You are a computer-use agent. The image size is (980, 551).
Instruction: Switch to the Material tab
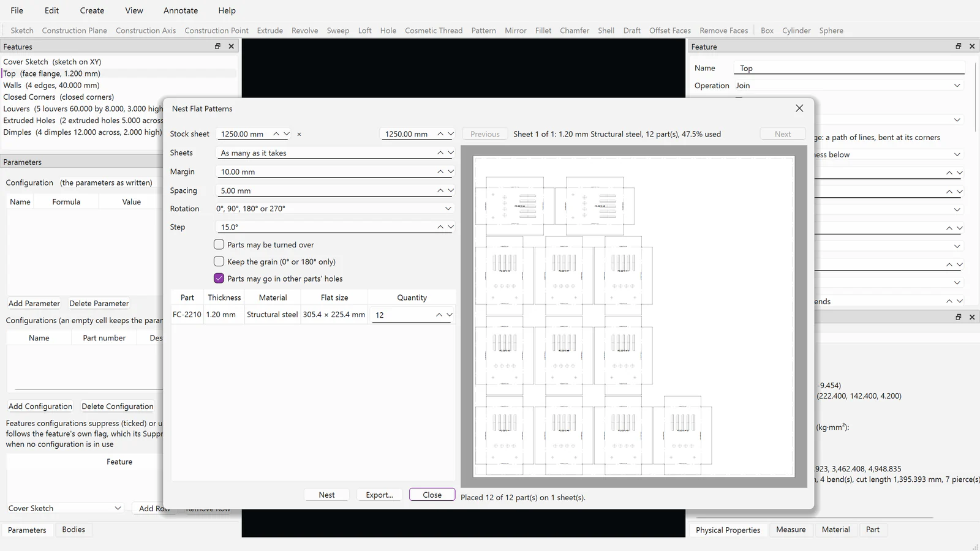click(836, 530)
